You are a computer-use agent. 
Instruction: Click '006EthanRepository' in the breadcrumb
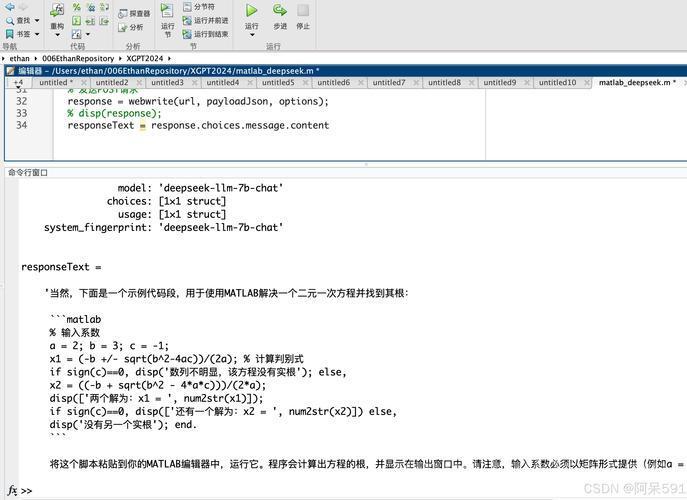click(78, 58)
